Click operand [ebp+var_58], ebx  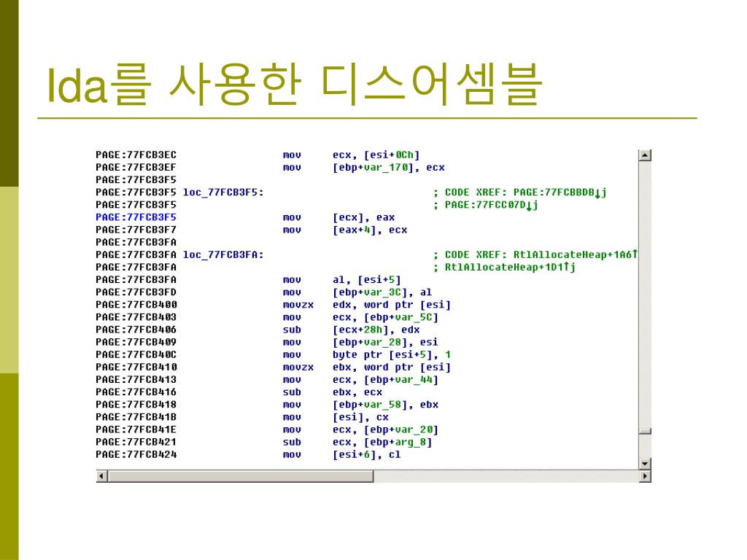pos(385,404)
